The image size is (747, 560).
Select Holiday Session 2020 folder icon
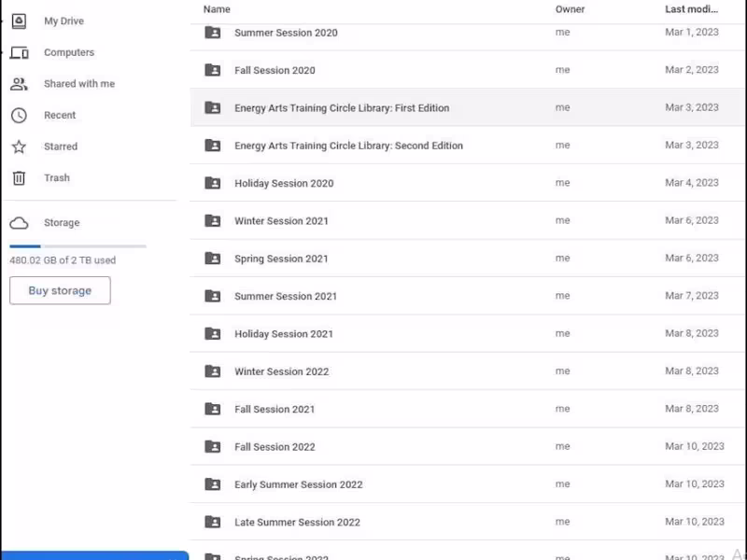click(x=213, y=183)
